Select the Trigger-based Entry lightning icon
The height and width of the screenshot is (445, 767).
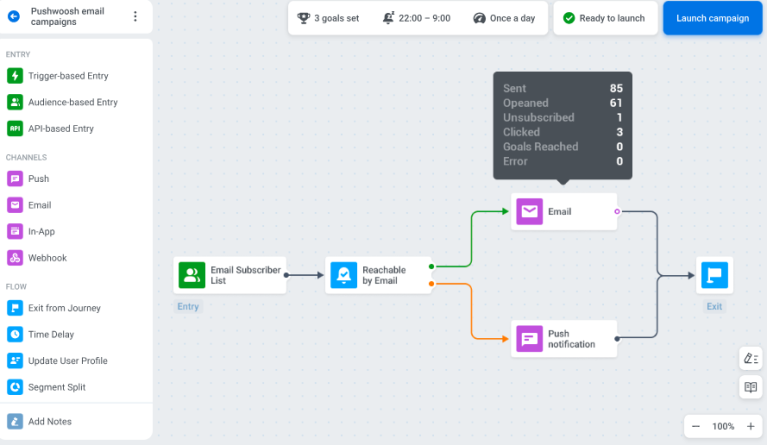point(15,76)
